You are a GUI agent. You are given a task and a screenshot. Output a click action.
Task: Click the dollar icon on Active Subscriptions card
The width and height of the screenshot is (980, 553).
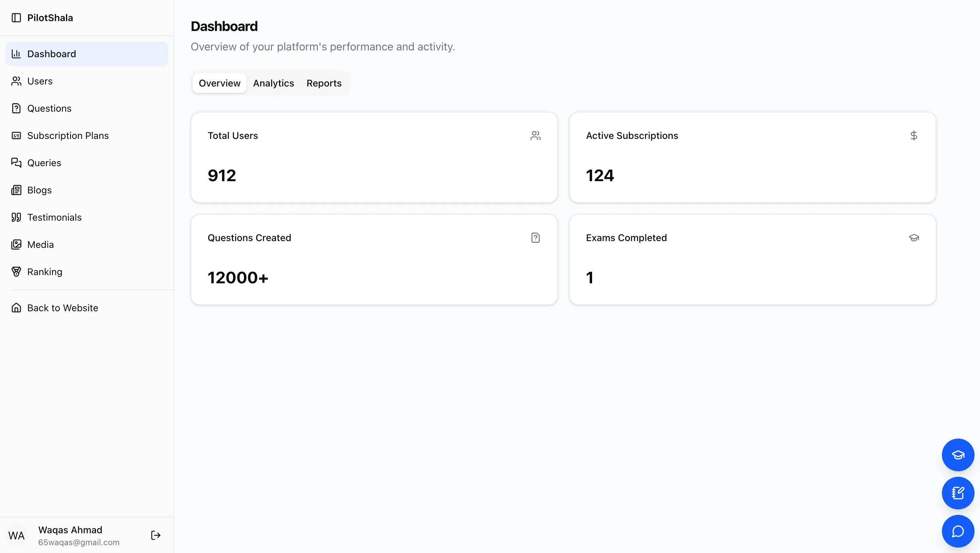[914, 136]
